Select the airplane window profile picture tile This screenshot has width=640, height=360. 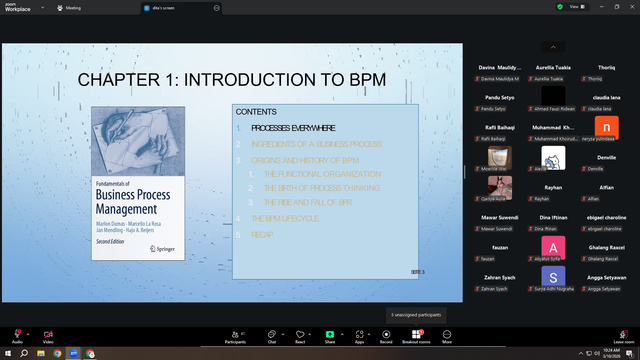pos(500,158)
